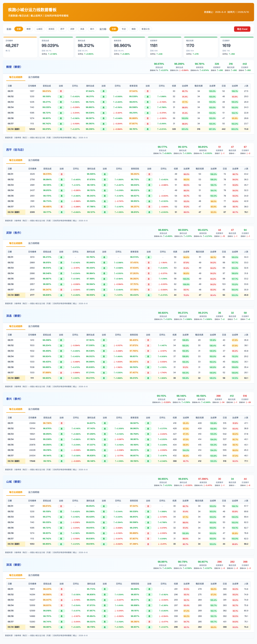
Task: Select the 山城区 district filter chip
Action: tap(39, 29)
